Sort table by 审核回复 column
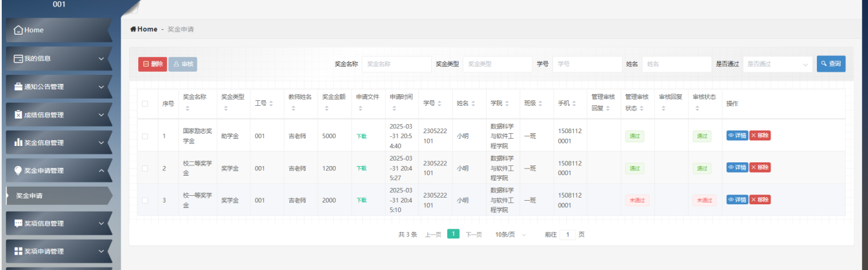Image resolution: width=868 pixels, height=270 pixels. pyautogui.click(x=663, y=109)
